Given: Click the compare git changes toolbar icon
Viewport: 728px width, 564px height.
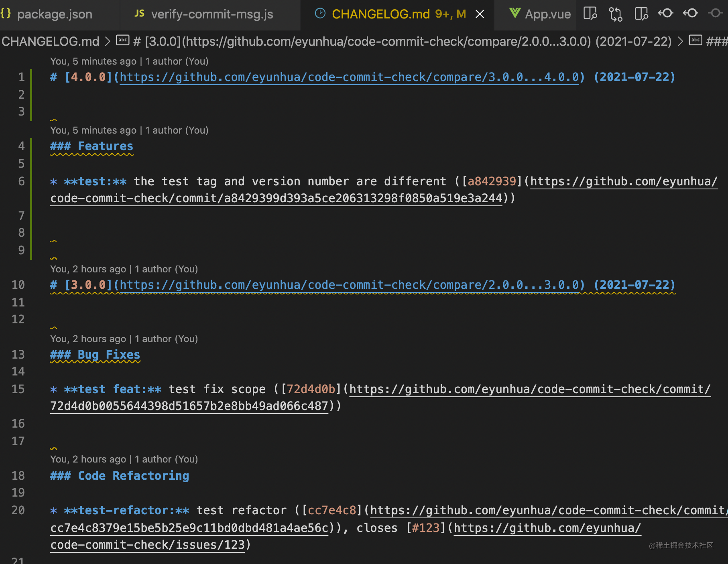Looking at the screenshot, I should point(615,14).
